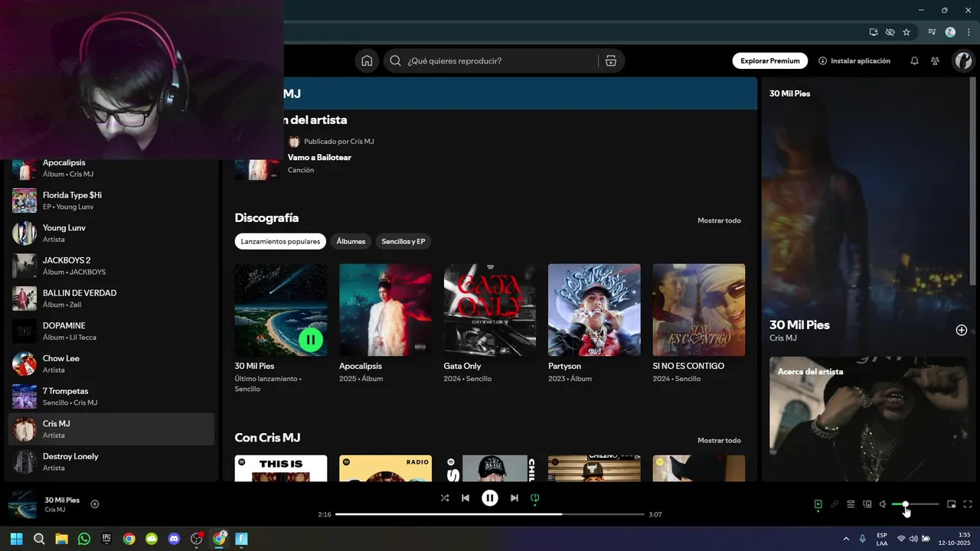The height and width of the screenshot is (551, 980).
Task: Pause 30 Mil Pies on album cover
Action: [311, 339]
